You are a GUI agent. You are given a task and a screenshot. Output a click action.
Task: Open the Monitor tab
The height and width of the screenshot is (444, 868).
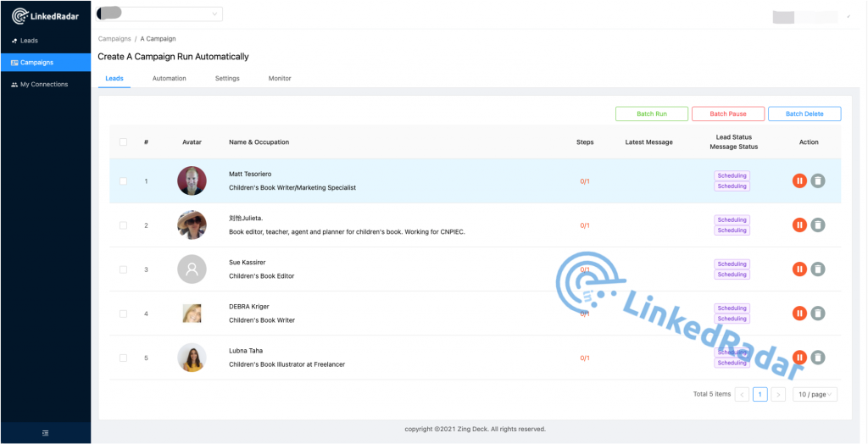[x=280, y=79]
